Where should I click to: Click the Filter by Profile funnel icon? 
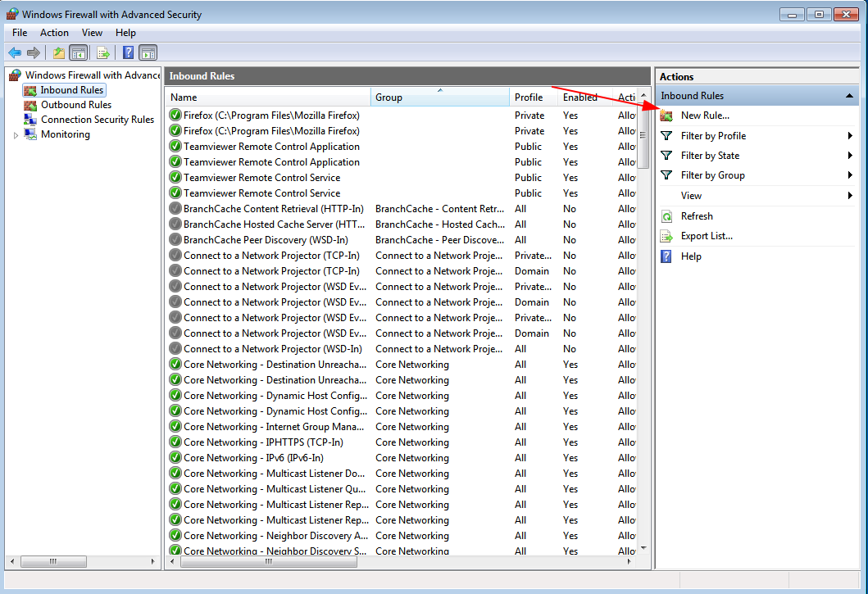point(666,136)
